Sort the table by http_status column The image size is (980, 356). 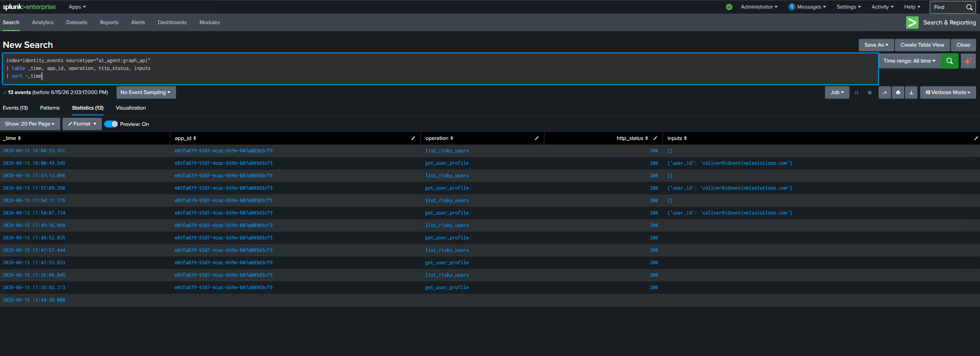[632, 138]
